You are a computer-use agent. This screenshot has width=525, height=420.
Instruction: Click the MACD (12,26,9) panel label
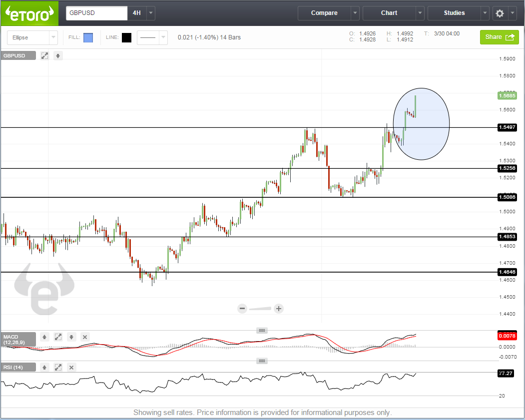pyautogui.click(x=18, y=340)
